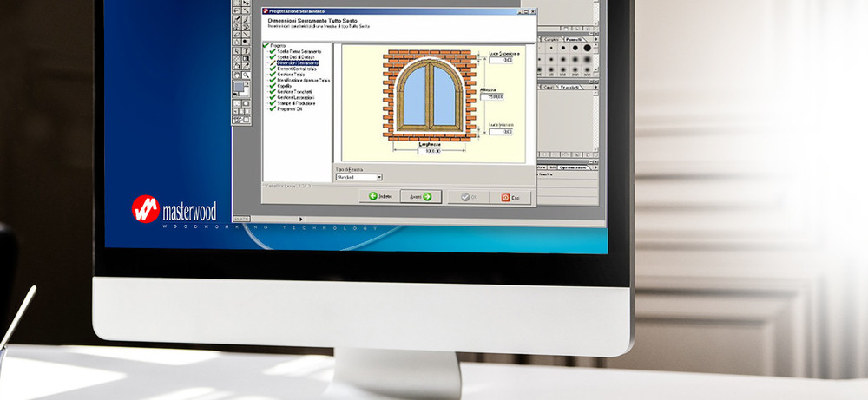Click the Luce Inferiore value field

501,132
